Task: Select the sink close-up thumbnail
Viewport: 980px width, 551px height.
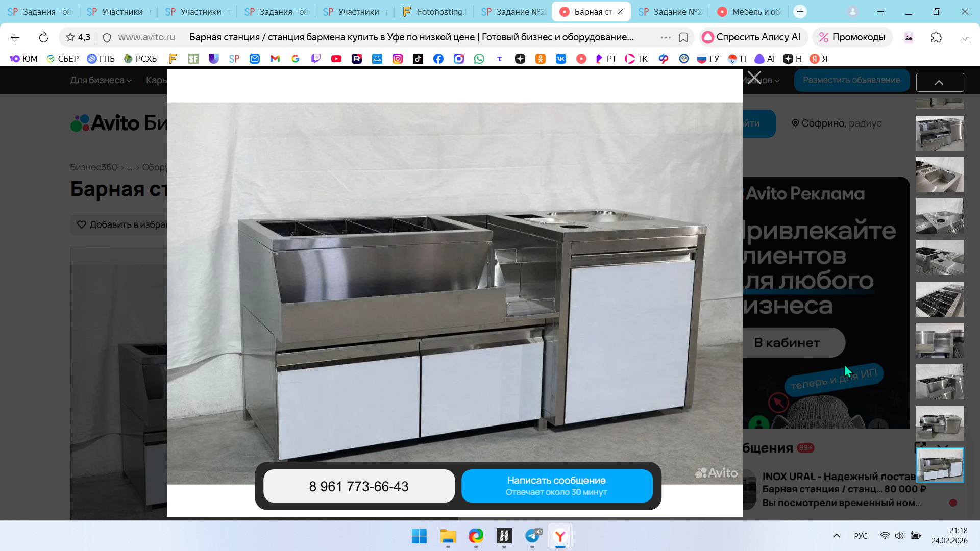Action: [x=940, y=175]
